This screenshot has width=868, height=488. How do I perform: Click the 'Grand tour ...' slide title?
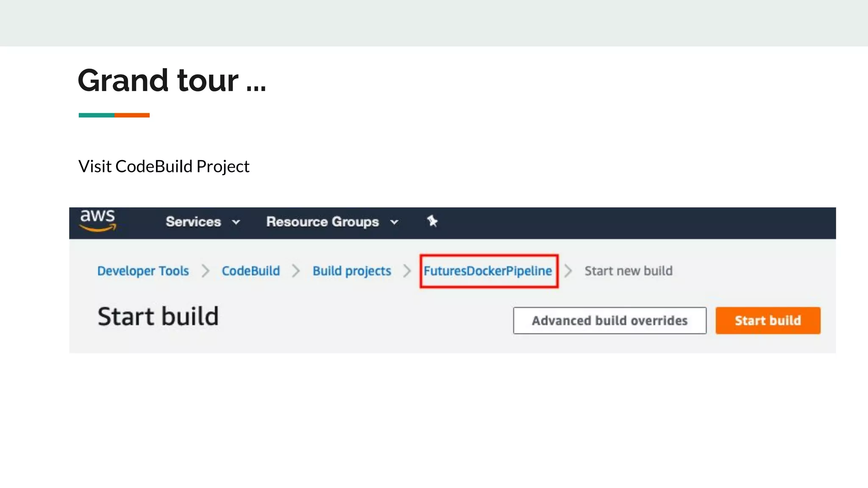tap(172, 80)
